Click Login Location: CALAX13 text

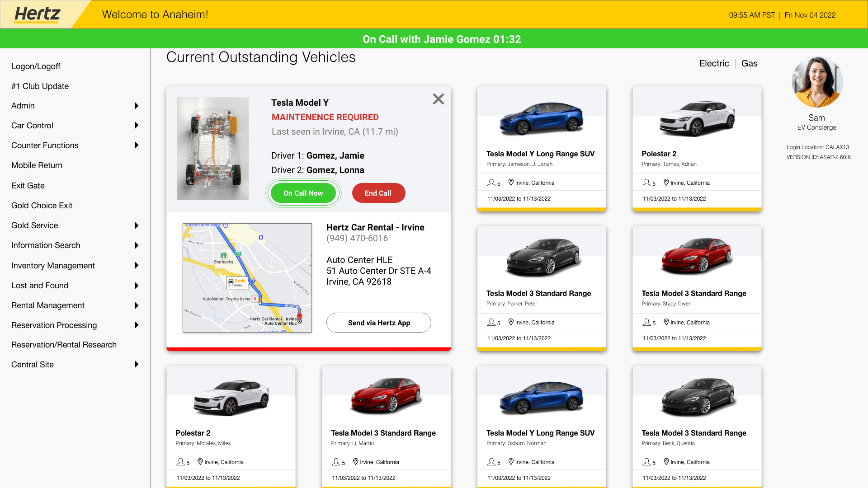(x=817, y=147)
